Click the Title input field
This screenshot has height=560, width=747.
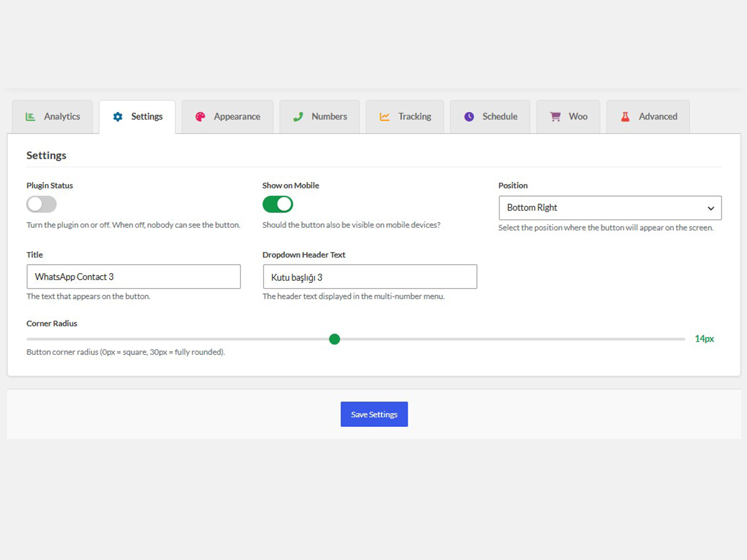pos(133,277)
